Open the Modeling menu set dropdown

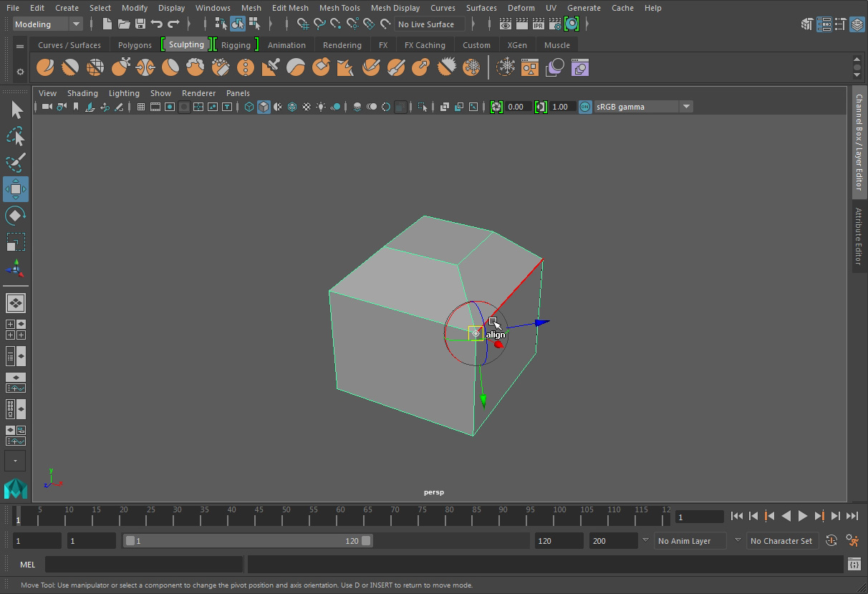pyautogui.click(x=48, y=24)
